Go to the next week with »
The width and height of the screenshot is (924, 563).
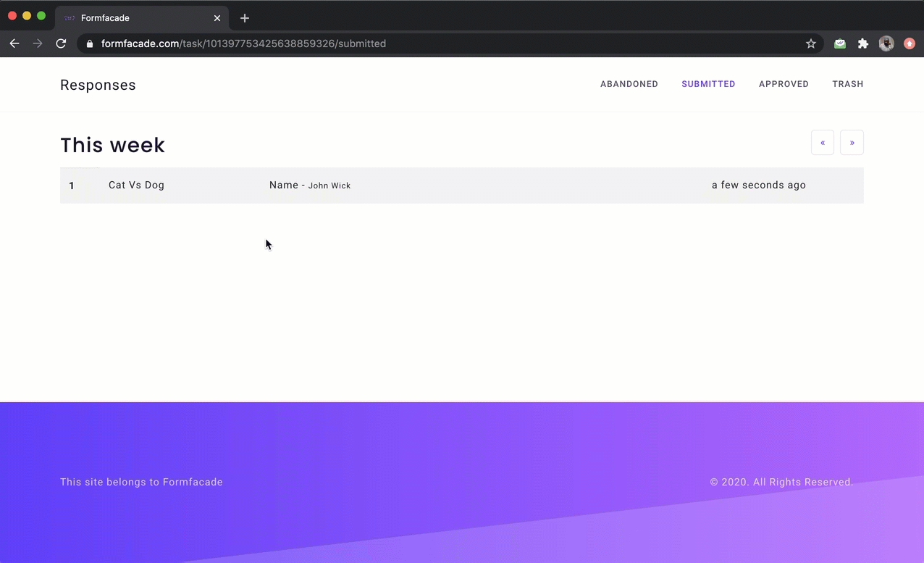[852, 142]
